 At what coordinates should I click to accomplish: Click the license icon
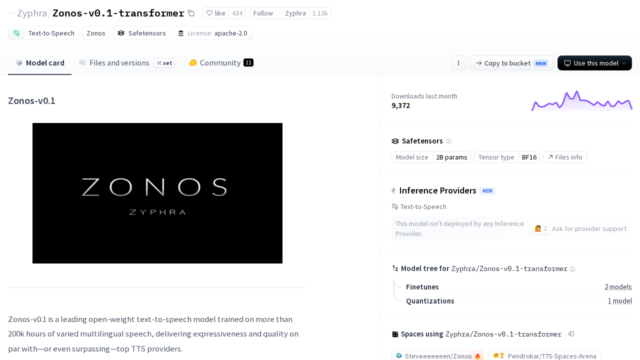(181, 33)
